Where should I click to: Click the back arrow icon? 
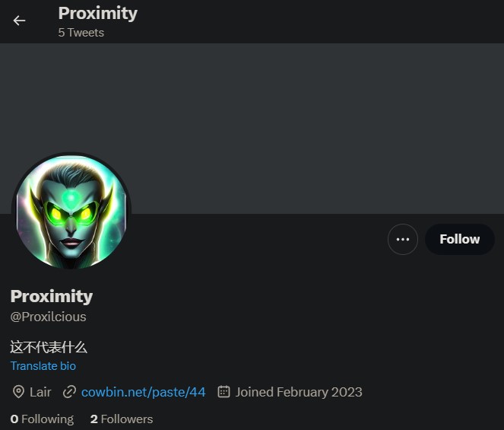pyautogui.click(x=20, y=21)
